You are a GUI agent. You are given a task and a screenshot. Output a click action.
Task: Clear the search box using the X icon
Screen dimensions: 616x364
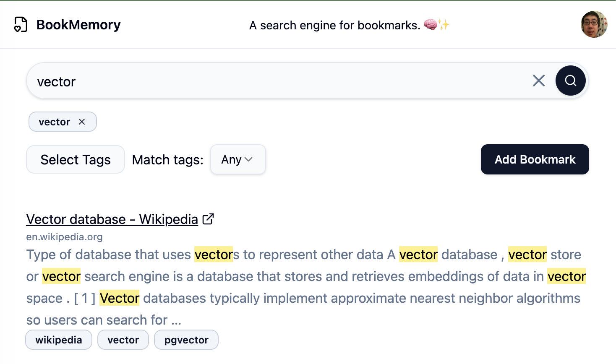(538, 81)
